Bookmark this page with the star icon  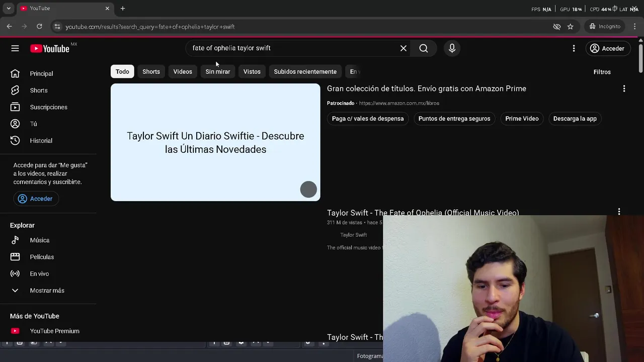point(571,27)
